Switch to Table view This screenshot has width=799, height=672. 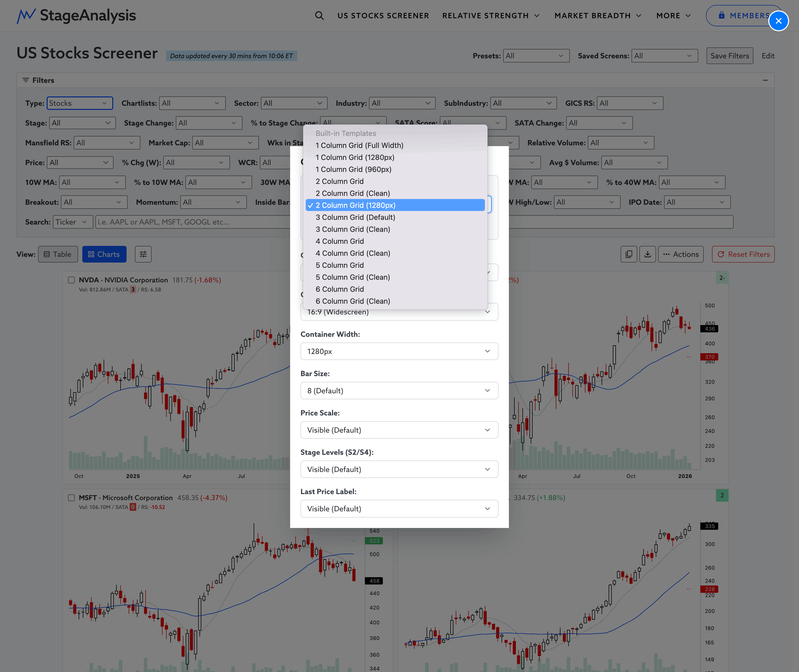click(x=58, y=254)
